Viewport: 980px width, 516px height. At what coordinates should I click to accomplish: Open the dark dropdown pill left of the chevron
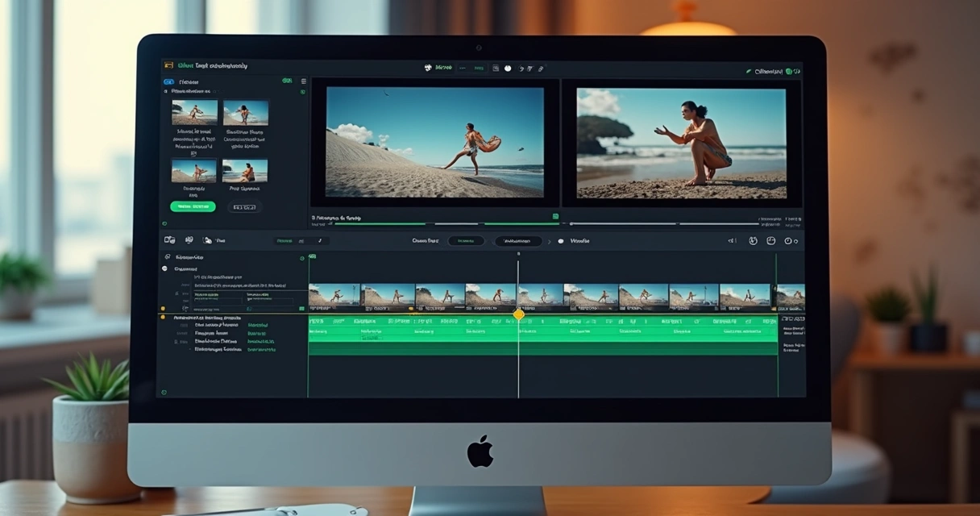coord(517,241)
